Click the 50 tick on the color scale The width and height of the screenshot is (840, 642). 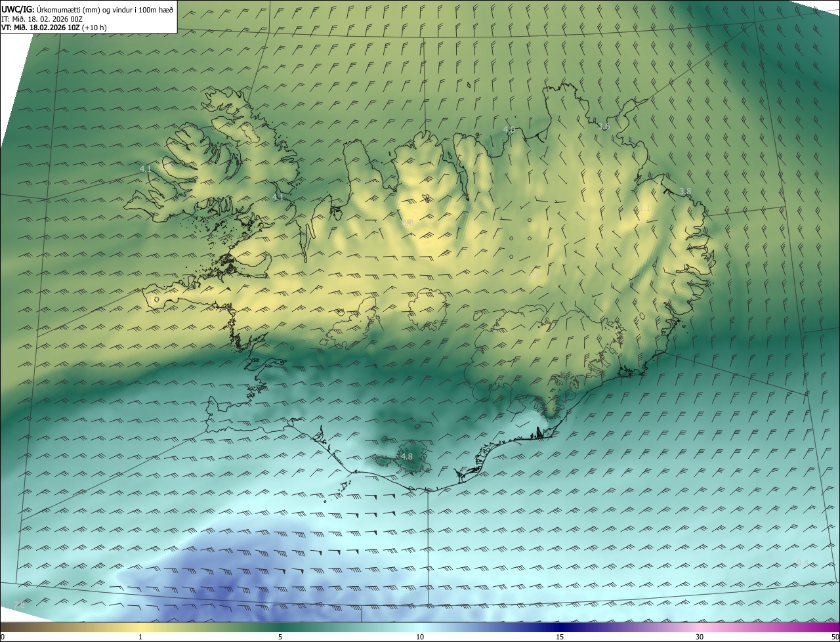pos(835,637)
